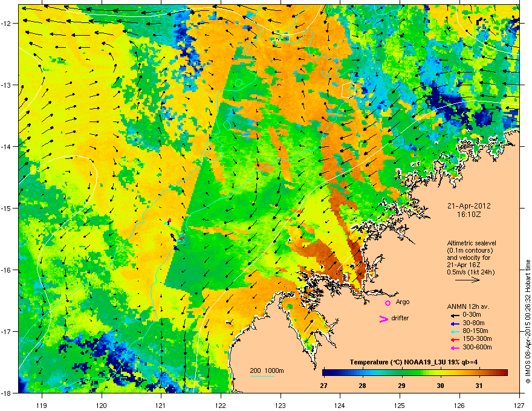Click the latitude axis label -14

[x=6, y=146]
